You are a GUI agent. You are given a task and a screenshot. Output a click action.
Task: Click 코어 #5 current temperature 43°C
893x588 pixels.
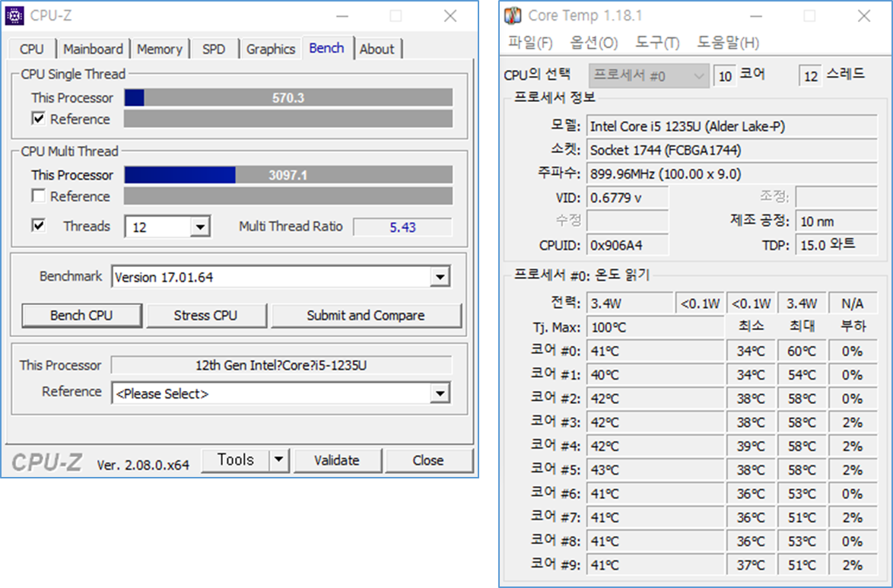click(x=654, y=470)
